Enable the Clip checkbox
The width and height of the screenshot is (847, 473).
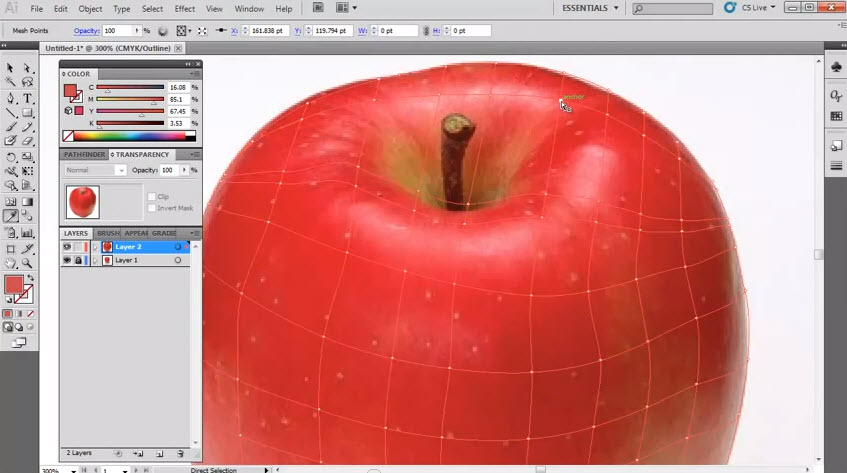click(x=152, y=197)
